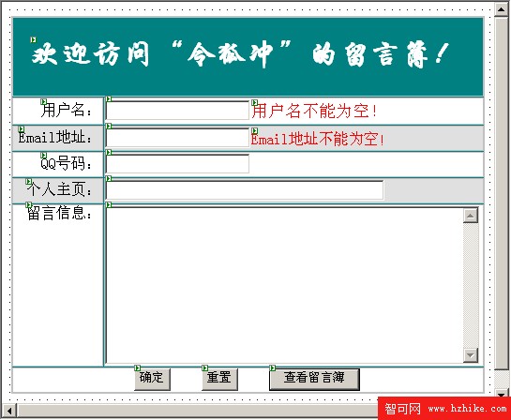Click the glyph on Email地址不能为空 validator

tap(255, 130)
